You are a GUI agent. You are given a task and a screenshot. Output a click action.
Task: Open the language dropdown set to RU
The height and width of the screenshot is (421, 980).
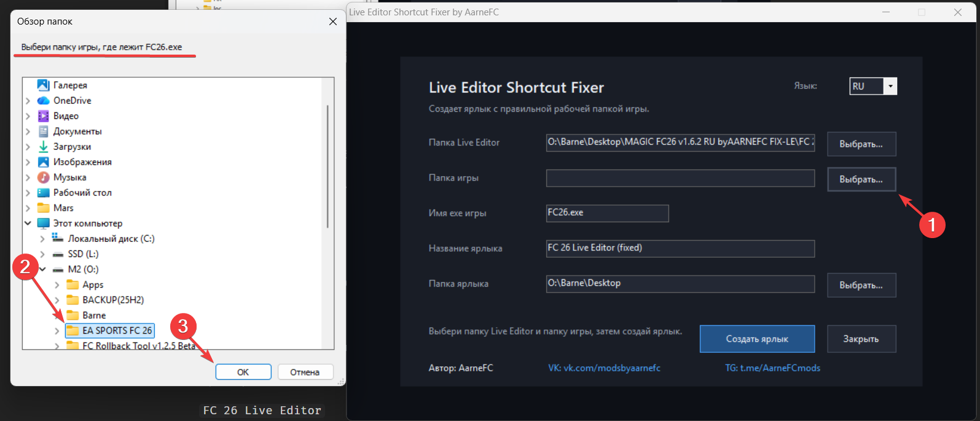[890, 87]
